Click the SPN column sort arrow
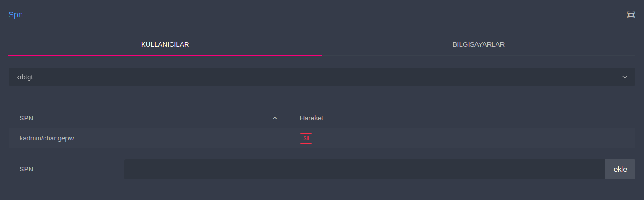 tap(275, 118)
